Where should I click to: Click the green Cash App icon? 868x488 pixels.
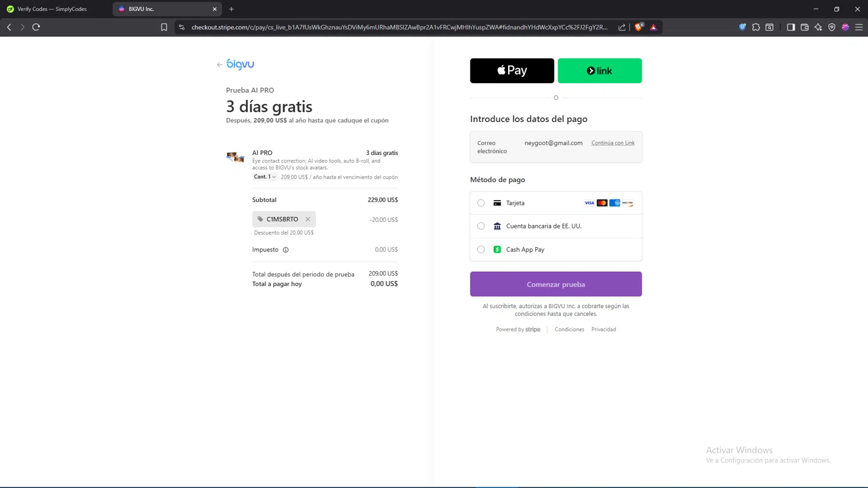coord(497,250)
